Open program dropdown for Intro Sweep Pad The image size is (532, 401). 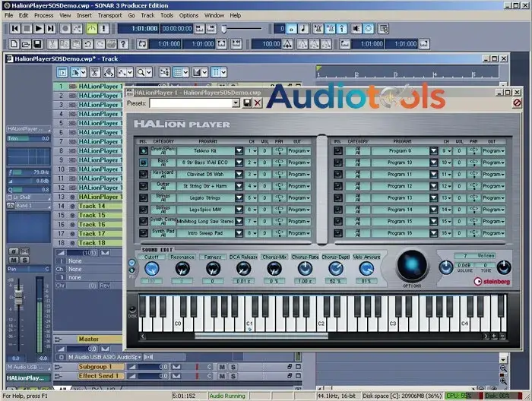click(239, 233)
